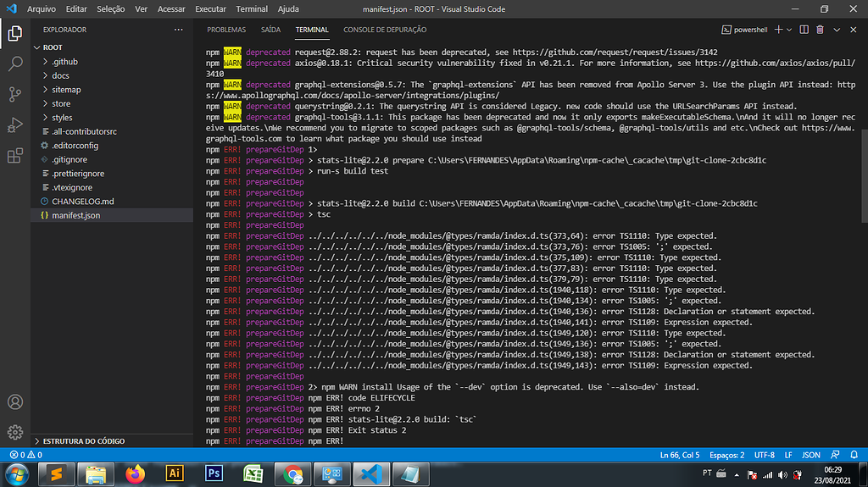
Task: Open the Accounts menu icon
Action: tap(15, 401)
